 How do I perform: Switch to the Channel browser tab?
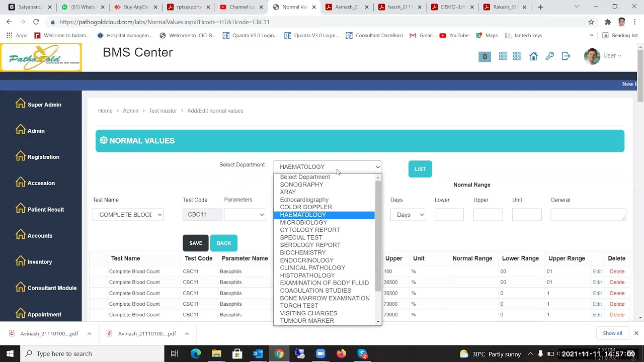241,7
